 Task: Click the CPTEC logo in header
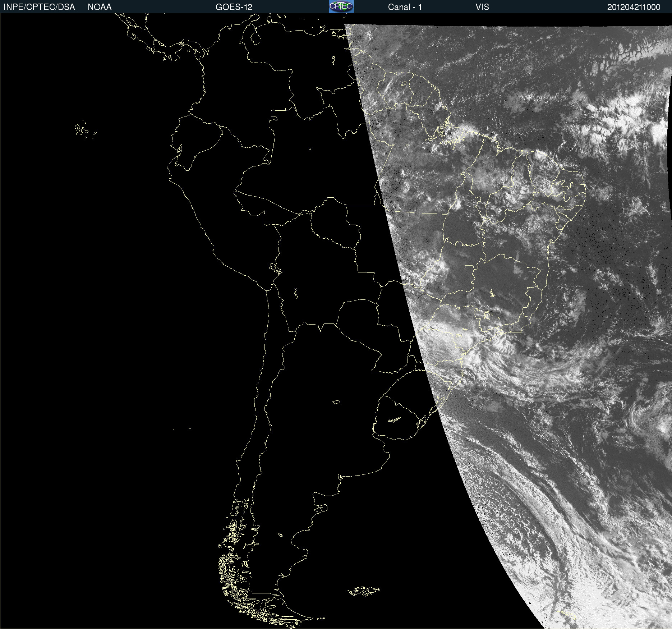tap(341, 6)
